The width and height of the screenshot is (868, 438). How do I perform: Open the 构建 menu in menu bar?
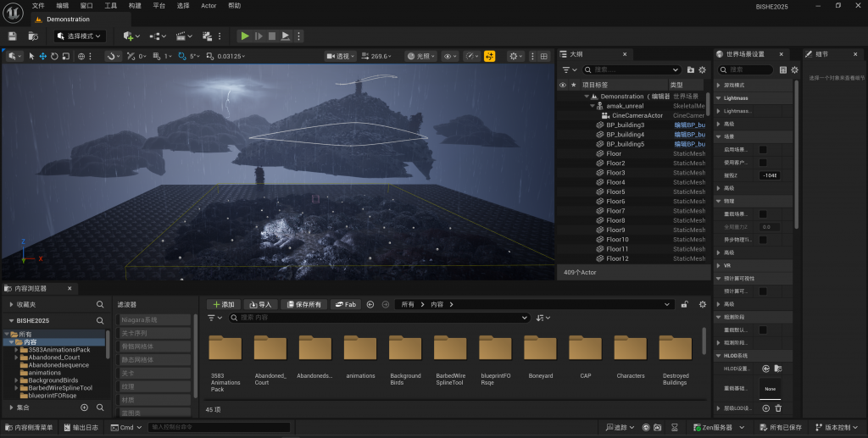(135, 6)
